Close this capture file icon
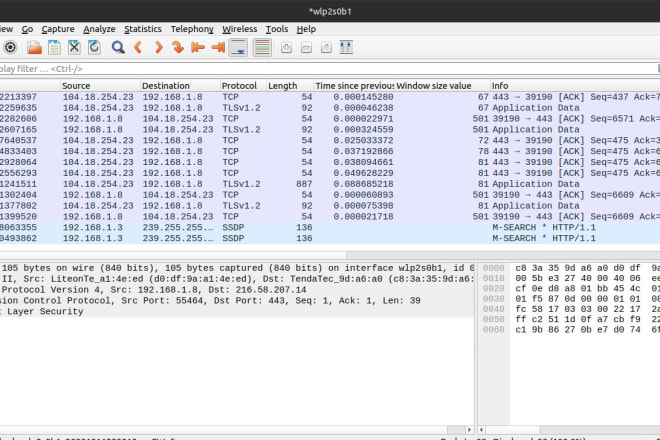Screen dimensions: 660x440 coord(74,47)
